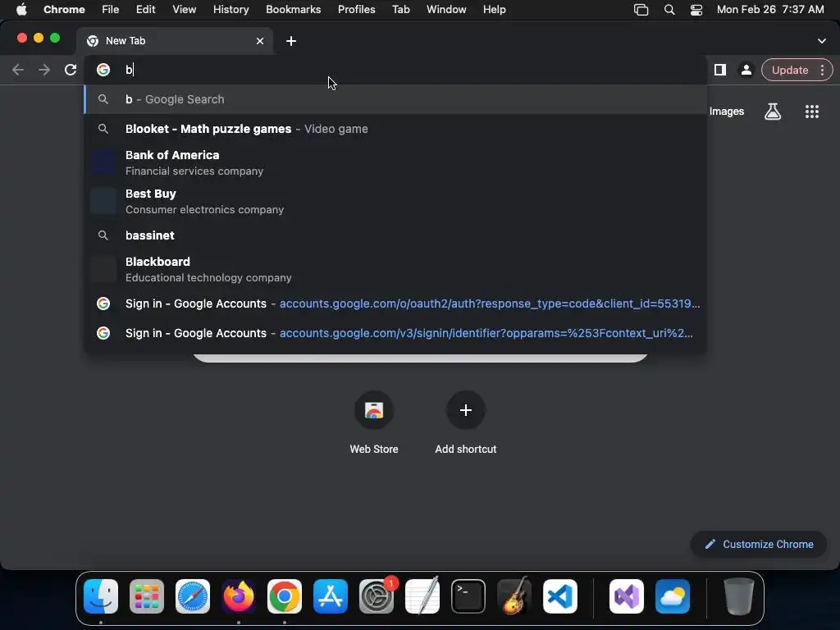840x630 pixels.
Task: Click the window mirroring icon in menu bar
Action: coord(641,10)
